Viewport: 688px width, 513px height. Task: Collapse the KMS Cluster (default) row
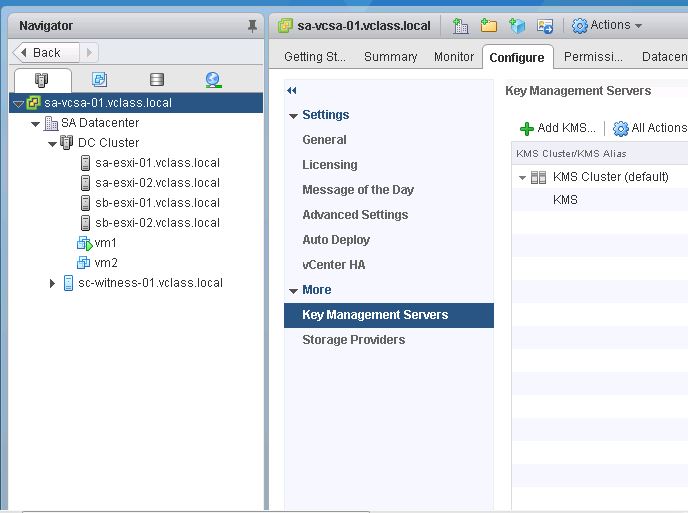coord(522,178)
